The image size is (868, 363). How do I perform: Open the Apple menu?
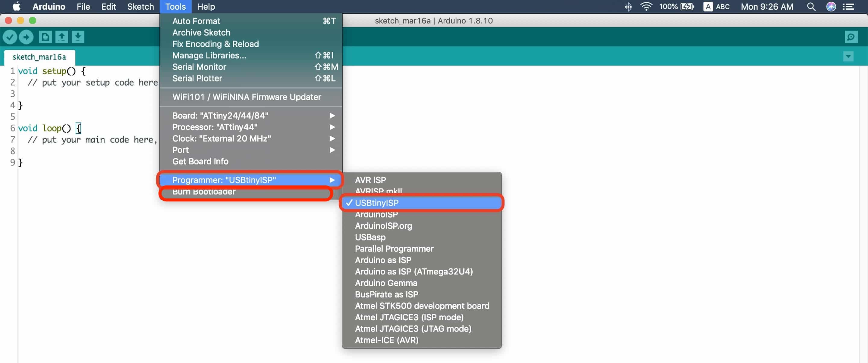tap(16, 7)
